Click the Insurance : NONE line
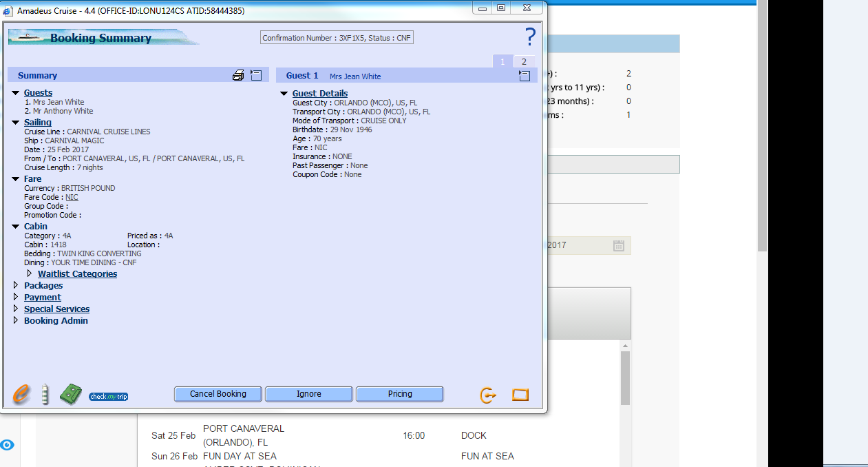 click(x=322, y=156)
